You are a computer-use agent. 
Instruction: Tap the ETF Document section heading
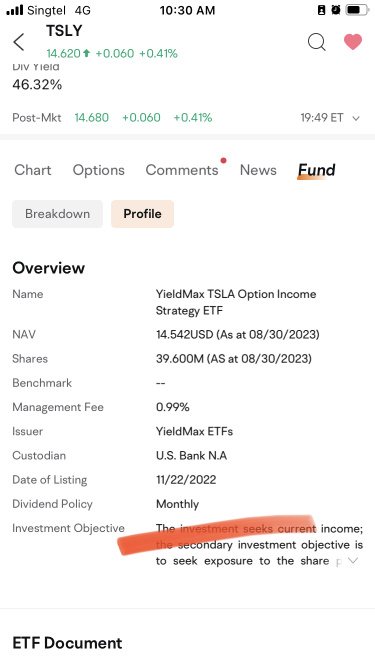(x=67, y=643)
